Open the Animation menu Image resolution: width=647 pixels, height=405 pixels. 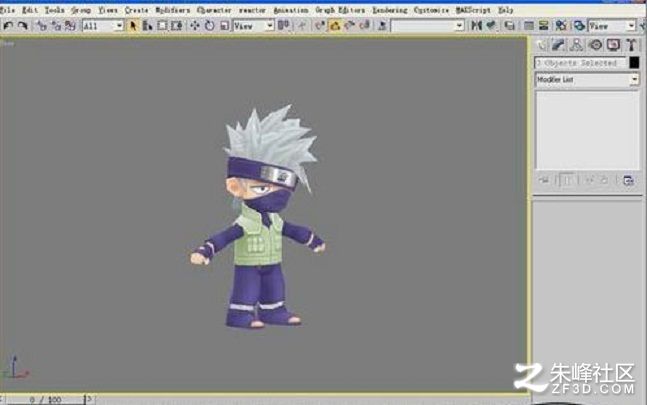click(290, 10)
